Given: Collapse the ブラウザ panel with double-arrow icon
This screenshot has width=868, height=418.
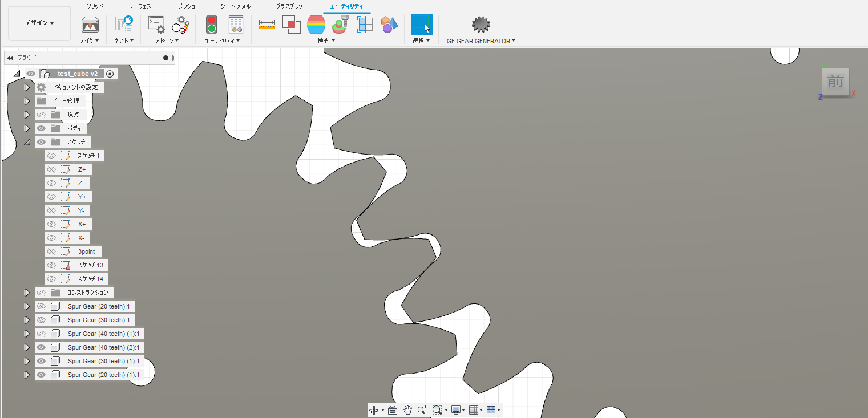Looking at the screenshot, I should (x=10, y=58).
